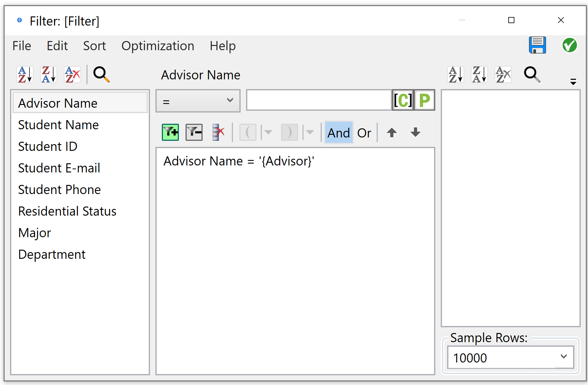Click the green checkmark Apply icon
This screenshot has height=385, width=588.
569,46
